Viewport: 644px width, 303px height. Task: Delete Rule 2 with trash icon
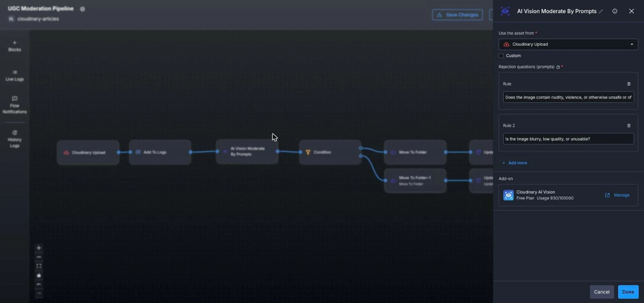tap(629, 126)
